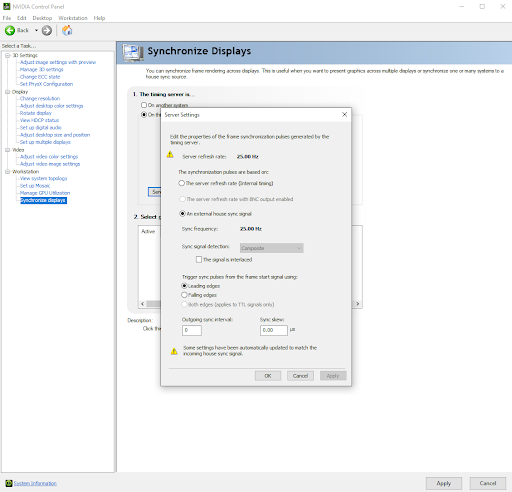Open the Home icon in toolbar
The image size is (512, 492).
click(x=67, y=31)
